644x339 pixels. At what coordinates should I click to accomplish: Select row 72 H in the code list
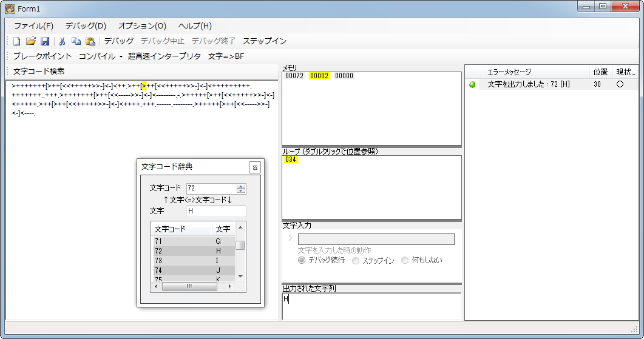tap(194, 250)
